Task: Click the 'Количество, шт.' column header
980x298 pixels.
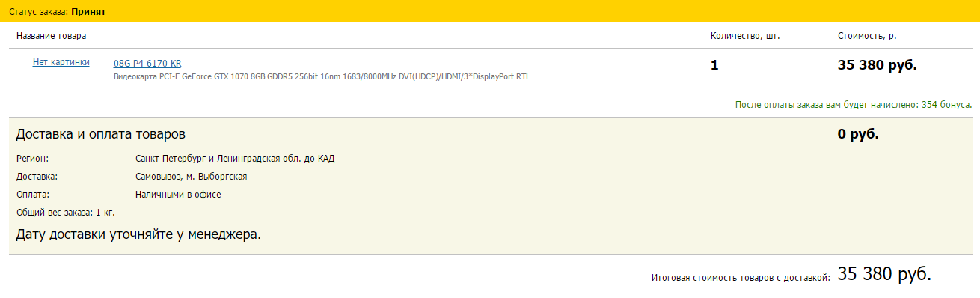Action: (745, 36)
